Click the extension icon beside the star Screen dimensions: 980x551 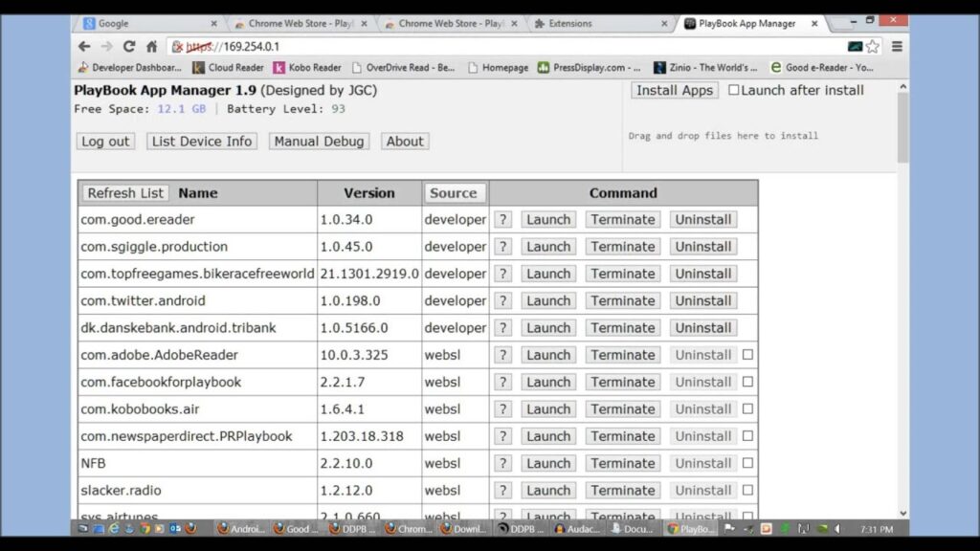[855, 46]
